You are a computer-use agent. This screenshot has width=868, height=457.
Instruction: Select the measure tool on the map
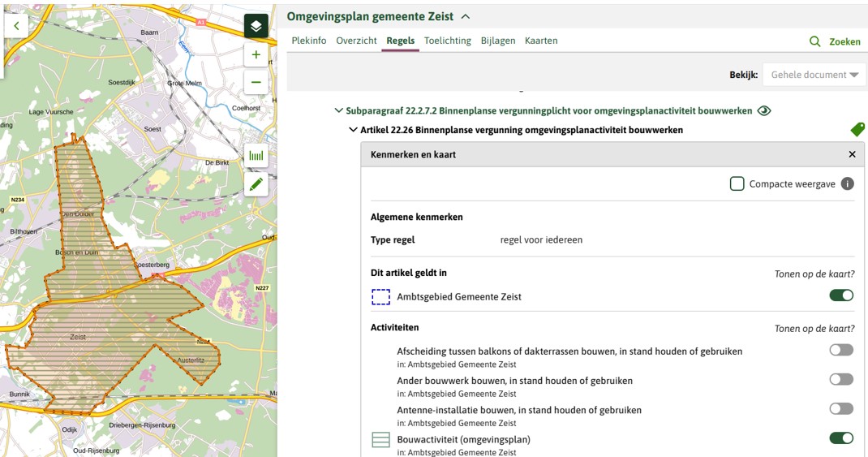point(256,156)
